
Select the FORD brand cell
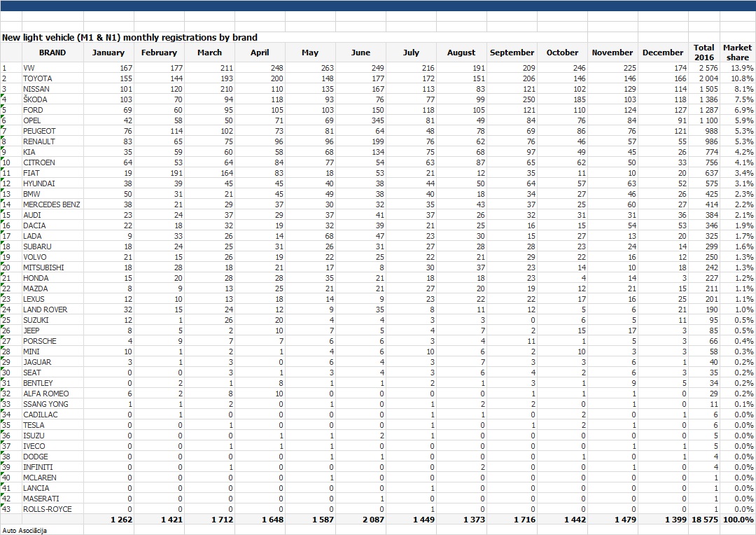(52, 110)
